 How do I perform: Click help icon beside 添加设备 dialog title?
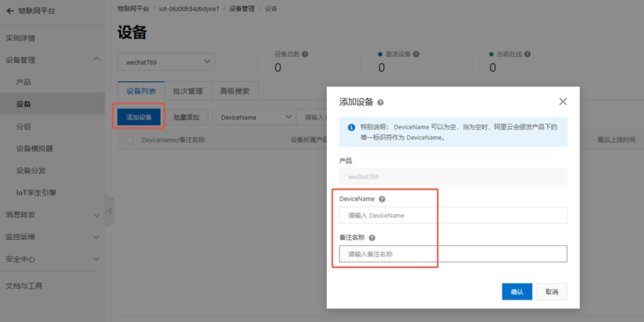(x=380, y=103)
